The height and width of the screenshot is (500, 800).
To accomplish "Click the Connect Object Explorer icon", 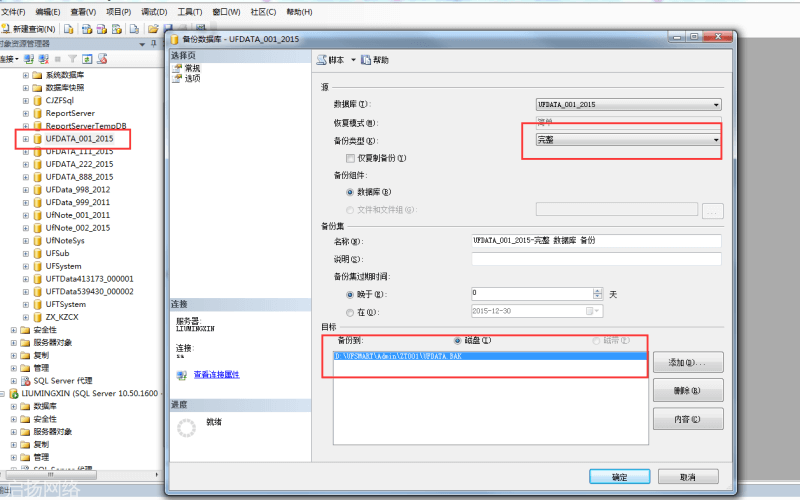I will click(29, 59).
